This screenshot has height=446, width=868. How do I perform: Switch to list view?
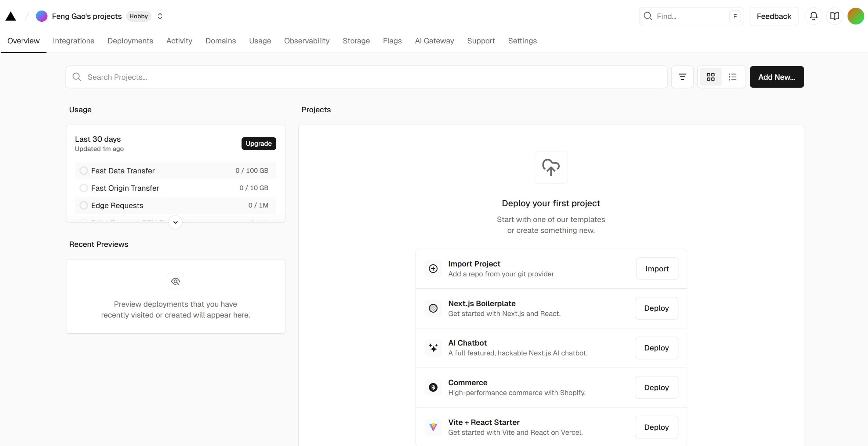coord(732,77)
